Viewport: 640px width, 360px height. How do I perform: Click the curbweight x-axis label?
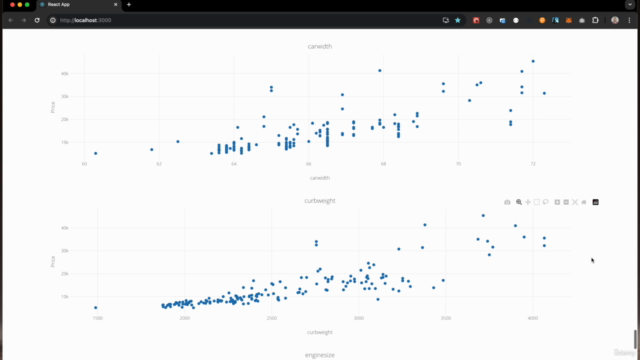pos(320,332)
